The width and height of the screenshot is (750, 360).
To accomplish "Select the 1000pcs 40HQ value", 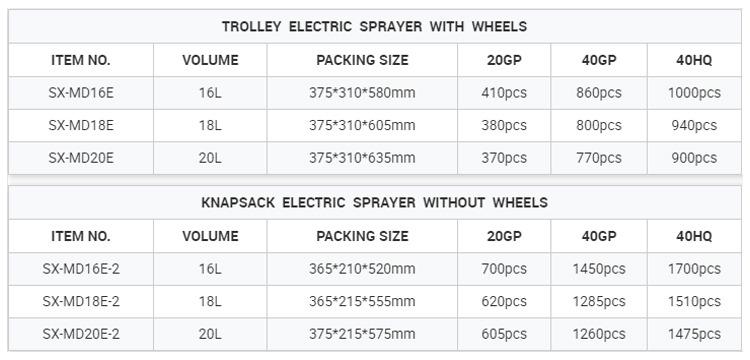I will click(x=694, y=93).
